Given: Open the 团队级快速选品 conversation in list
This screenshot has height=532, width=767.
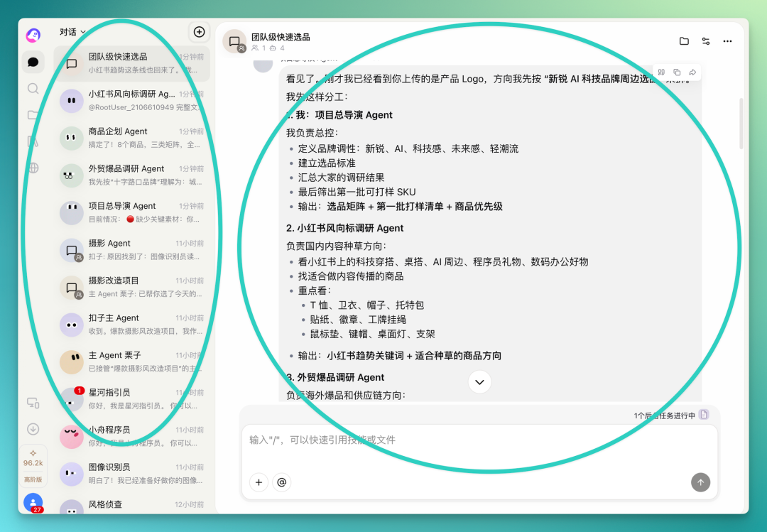Looking at the screenshot, I should tap(132, 64).
